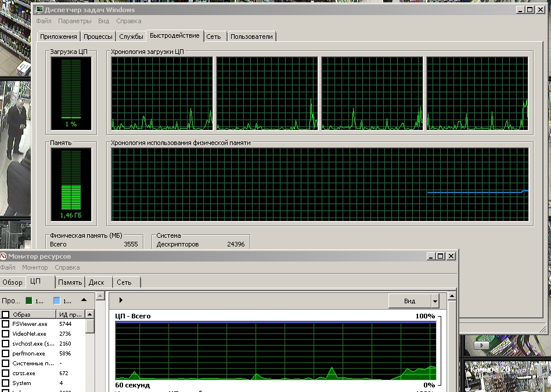The height and width of the screenshot is (392, 551).
Task: Minimize the Task Manager window
Action: (x=519, y=10)
